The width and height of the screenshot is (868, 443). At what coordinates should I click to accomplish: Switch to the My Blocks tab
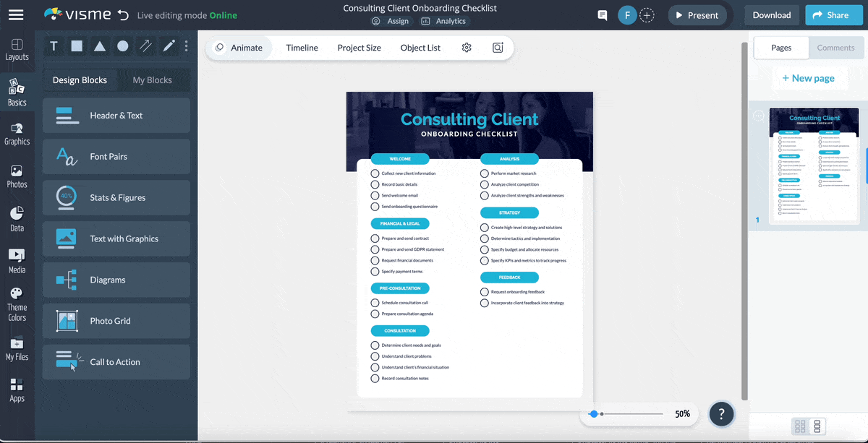[152, 80]
